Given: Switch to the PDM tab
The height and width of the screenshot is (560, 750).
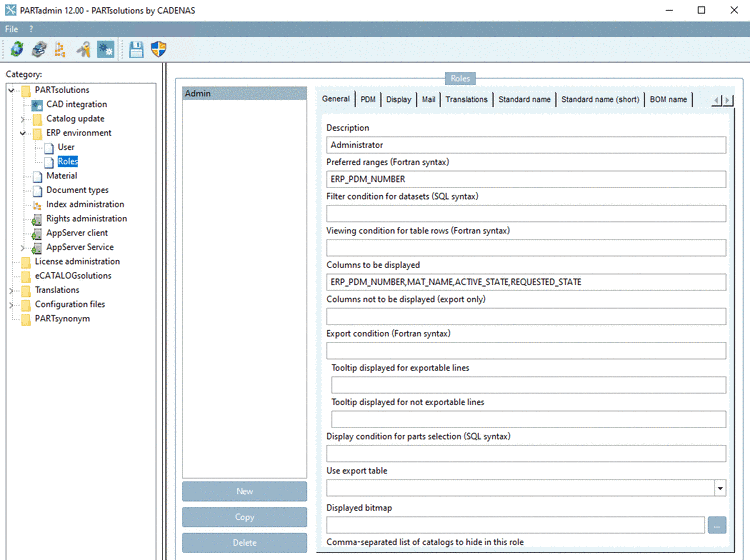Looking at the screenshot, I should click(368, 99).
